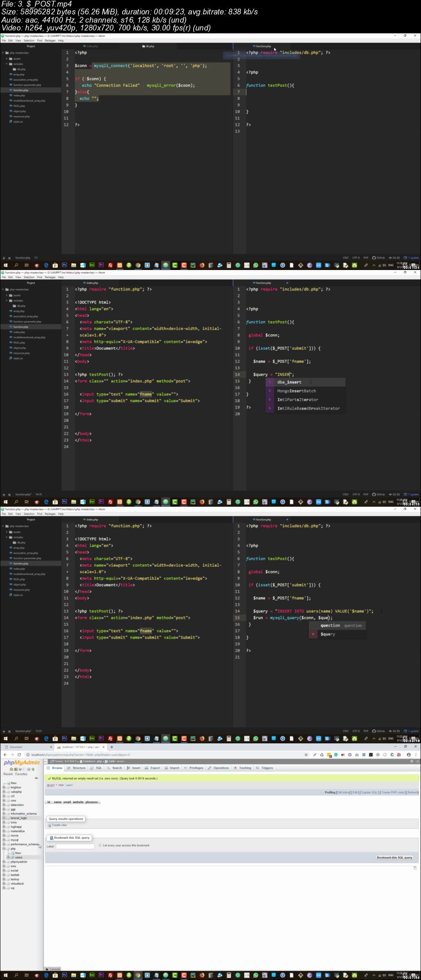This screenshot has width=421, height=980.
Task: Select the users table in tree
Action: 19,857
